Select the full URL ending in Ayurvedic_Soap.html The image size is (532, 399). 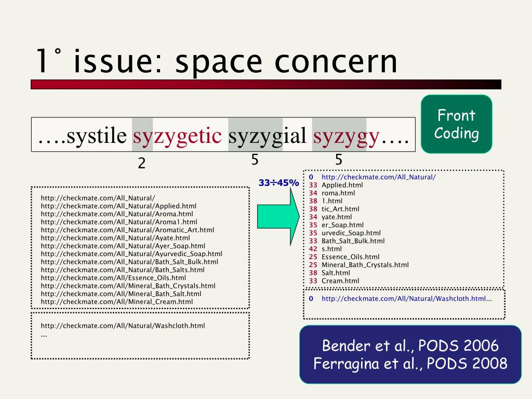pyautogui.click(x=131, y=254)
